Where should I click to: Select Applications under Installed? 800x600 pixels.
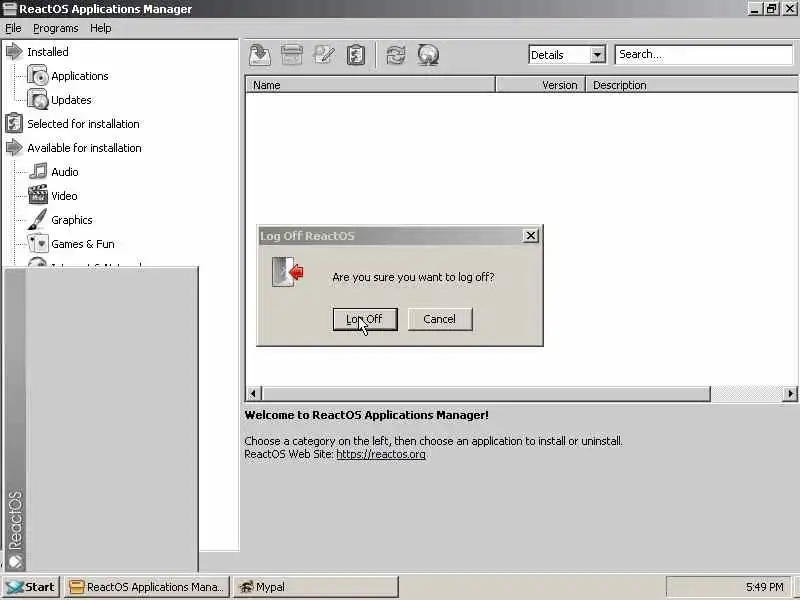(80, 76)
